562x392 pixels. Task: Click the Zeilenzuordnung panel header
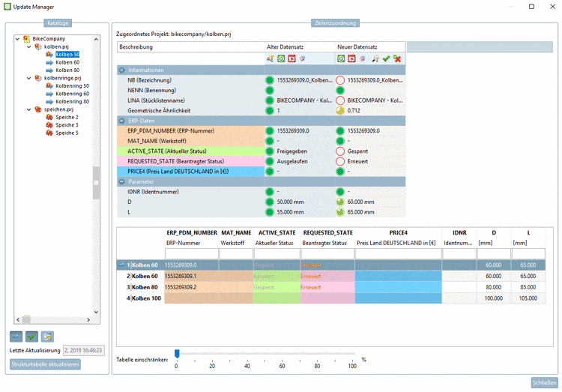(x=335, y=23)
